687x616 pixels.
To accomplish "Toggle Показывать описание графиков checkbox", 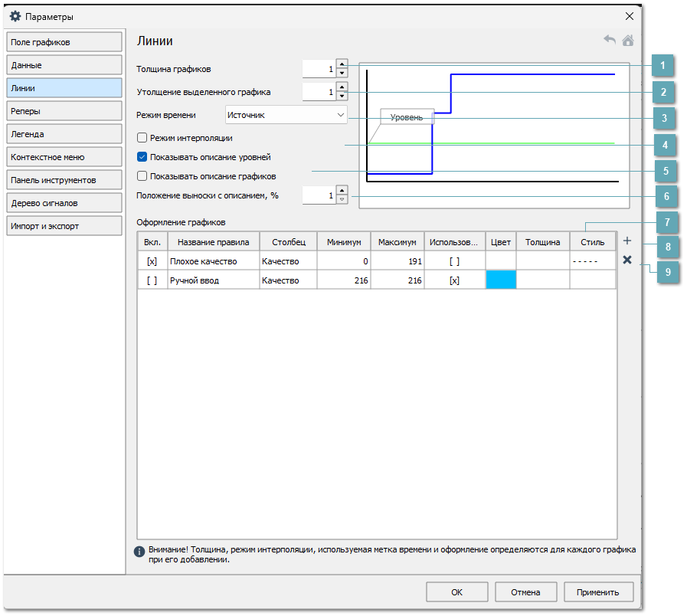I will tap(142, 176).
